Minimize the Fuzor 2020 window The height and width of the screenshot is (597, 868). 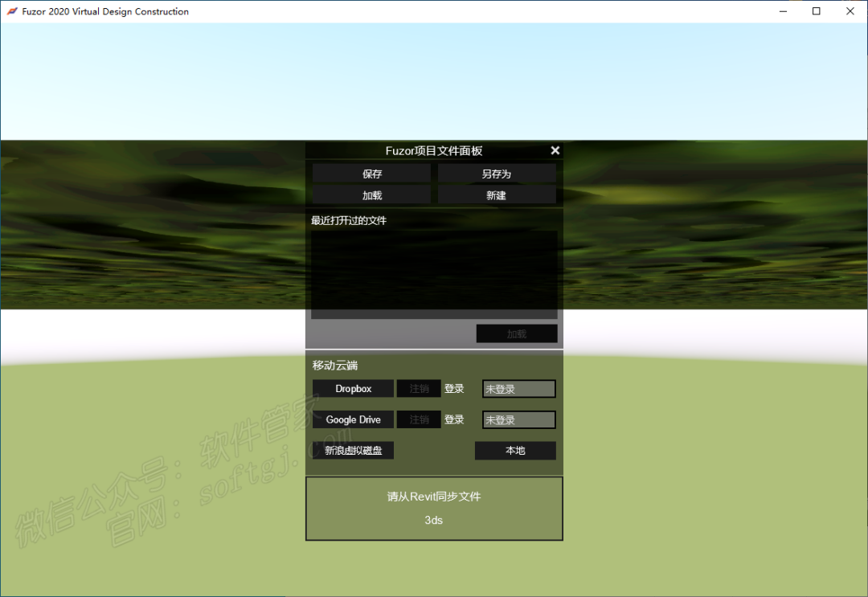click(x=782, y=11)
